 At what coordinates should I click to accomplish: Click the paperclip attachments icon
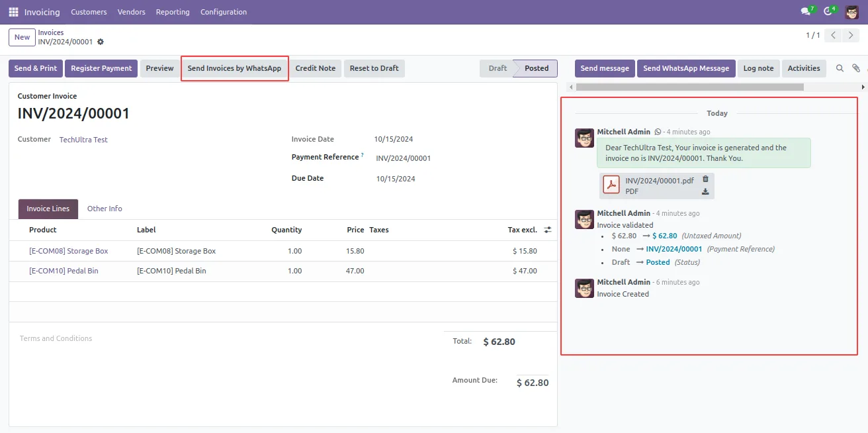point(856,68)
